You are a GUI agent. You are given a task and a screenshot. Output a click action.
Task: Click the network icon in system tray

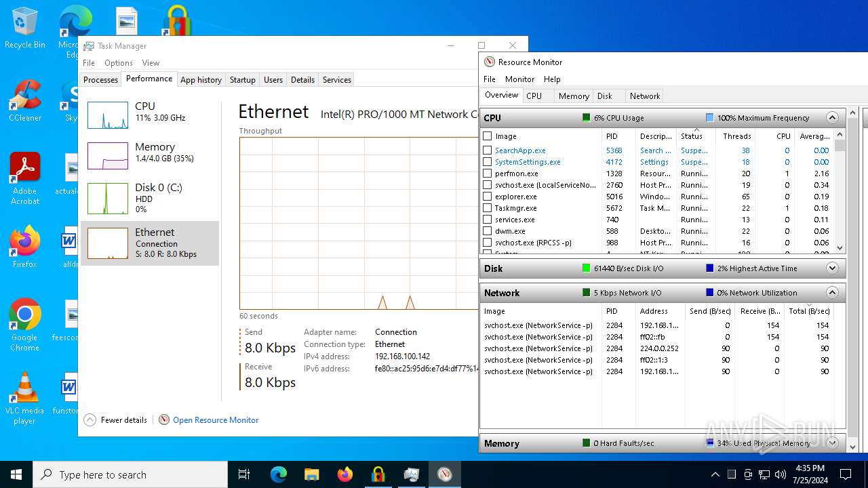(764, 474)
